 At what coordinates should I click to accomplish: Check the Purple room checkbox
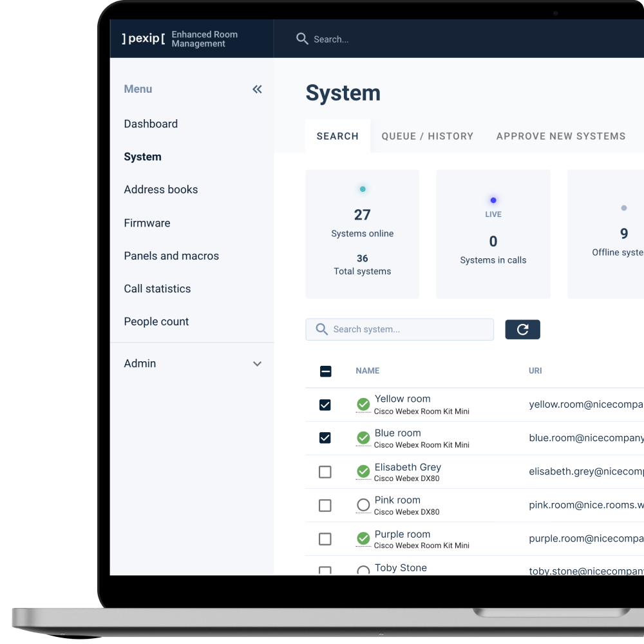(325, 539)
